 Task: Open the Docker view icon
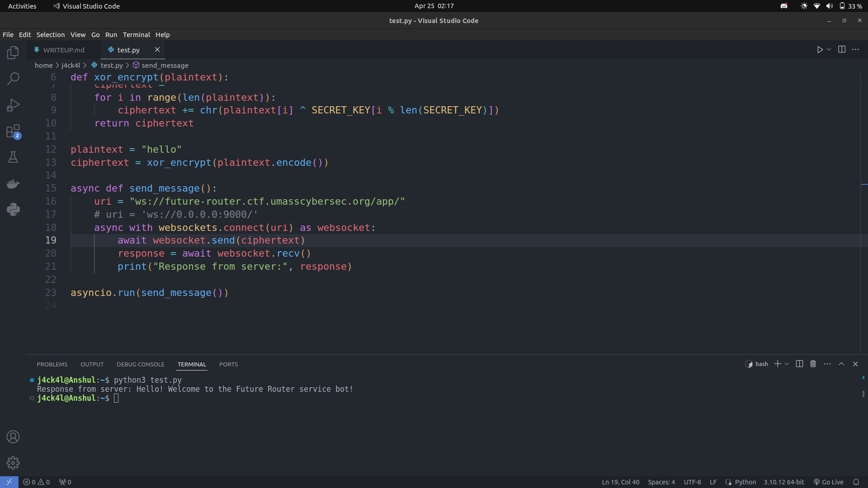tap(13, 183)
